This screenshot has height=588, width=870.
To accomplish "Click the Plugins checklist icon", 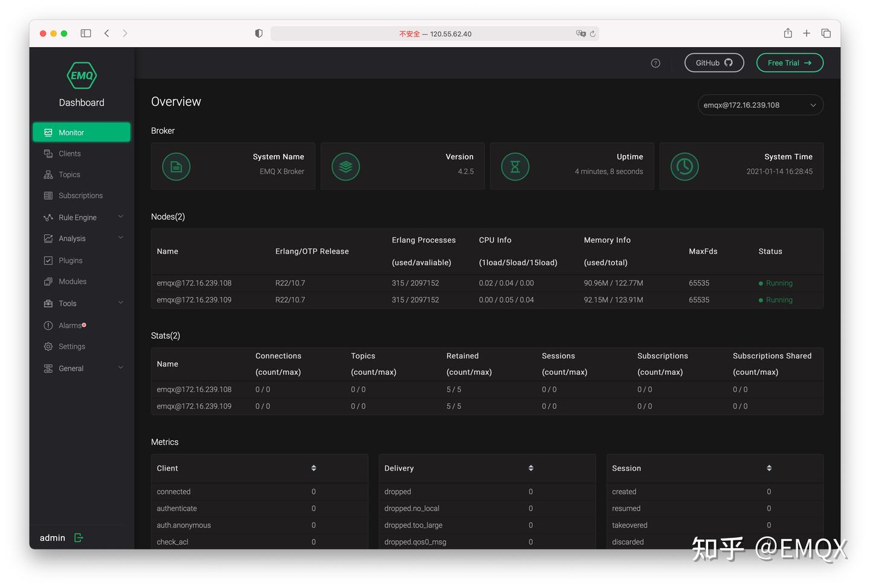I will 49,260.
